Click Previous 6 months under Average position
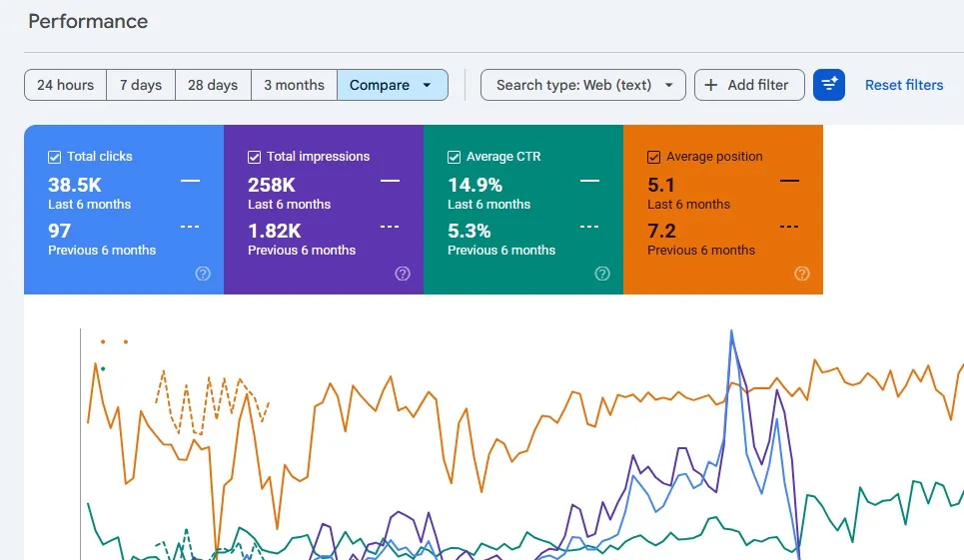 point(701,251)
